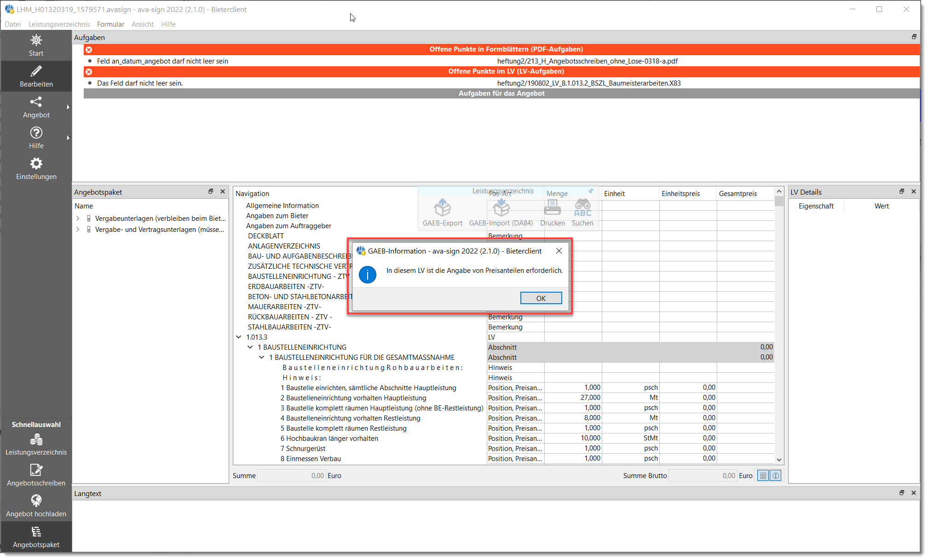Image resolution: width=928 pixels, height=560 pixels.
Task: Open Einstellungen gear icon
Action: (36, 163)
